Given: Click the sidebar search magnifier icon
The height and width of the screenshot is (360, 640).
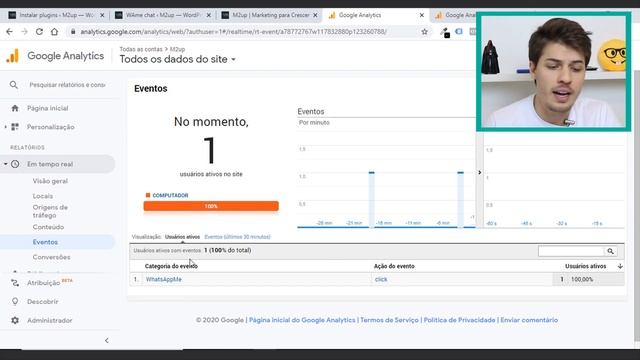Looking at the screenshot, I should tap(13, 84).
